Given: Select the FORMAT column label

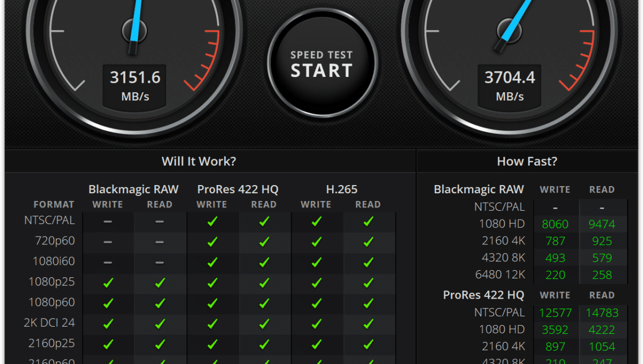Looking at the screenshot, I should (x=54, y=204).
